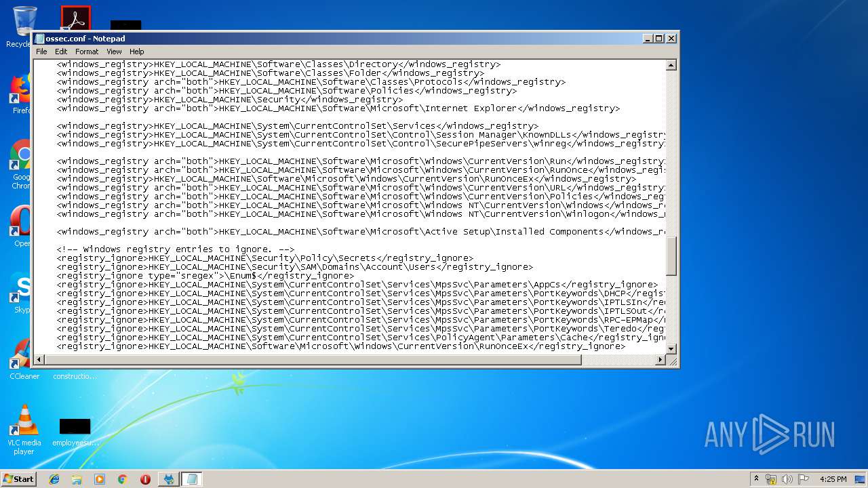Click the comment 'Windows registry entries to ignore'

coord(176,249)
